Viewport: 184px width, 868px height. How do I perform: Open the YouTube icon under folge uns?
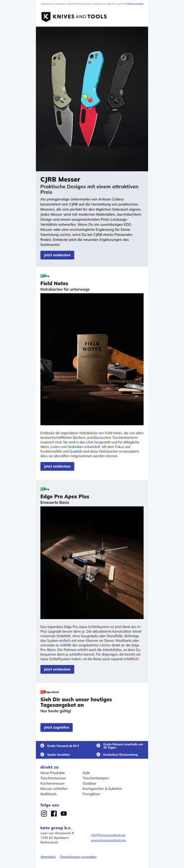click(64, 813)
